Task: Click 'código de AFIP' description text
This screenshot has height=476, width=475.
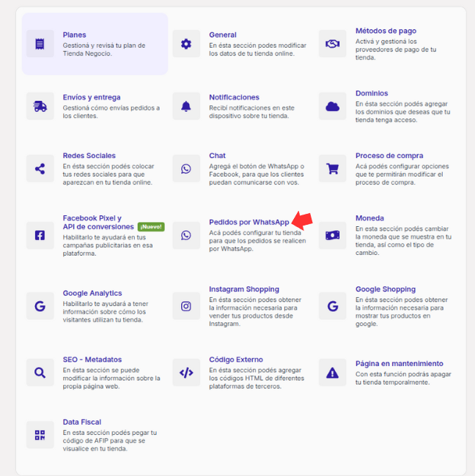Action: (110, 441)
